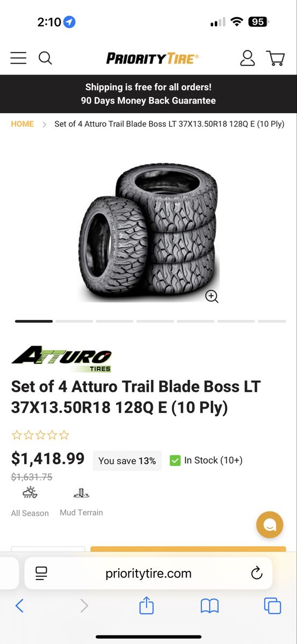Open Safari tabs overview
The height and width of the screenshot is (644, 297).
click(273, 606)
